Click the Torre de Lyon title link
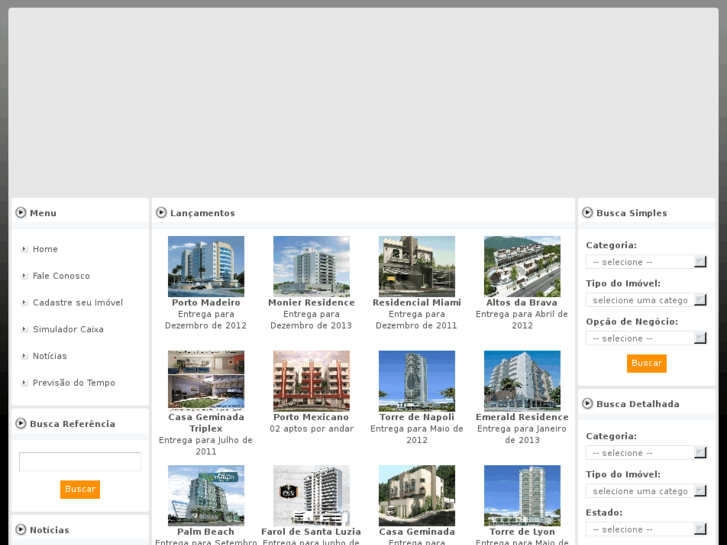This screenshot has height=545, width=727. click(x=522, y=532)
